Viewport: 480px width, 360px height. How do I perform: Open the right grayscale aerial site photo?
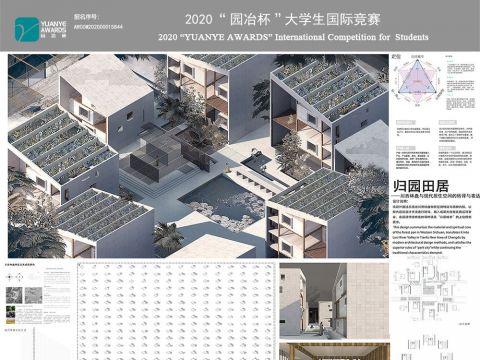(x=34, y=295)
